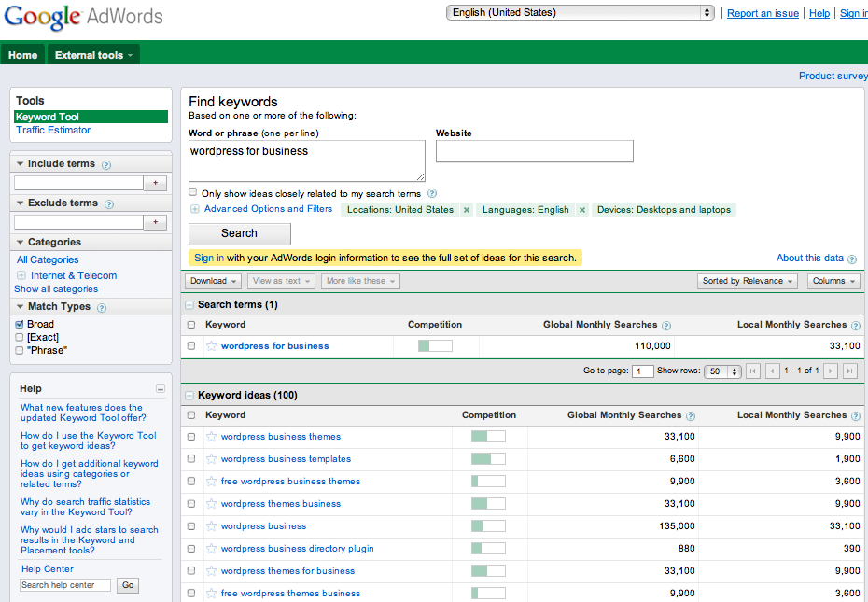Collapse the Include terms section
868x602 pixels.
[x=20, y=164]
